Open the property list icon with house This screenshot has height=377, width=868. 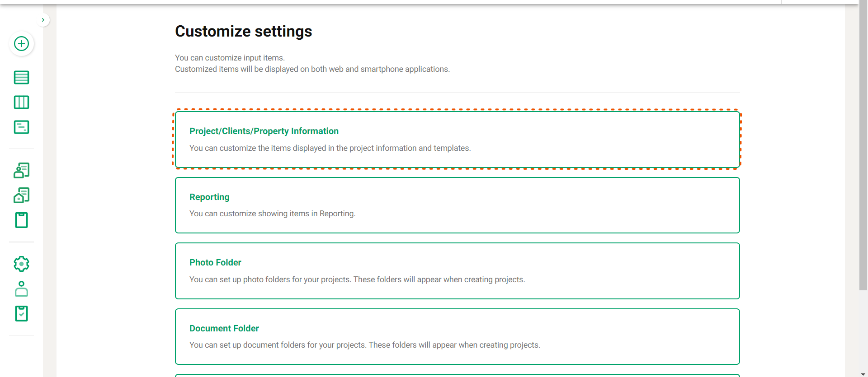(x=21, y=195)
